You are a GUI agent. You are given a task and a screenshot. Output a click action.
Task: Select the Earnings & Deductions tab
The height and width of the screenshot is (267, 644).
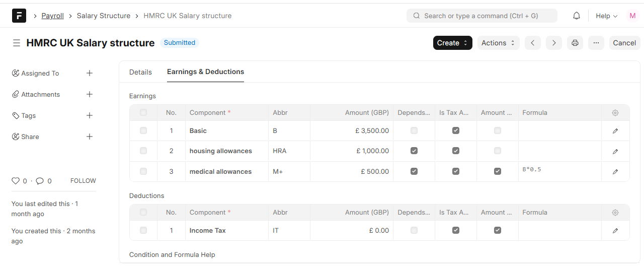(205, 72)
